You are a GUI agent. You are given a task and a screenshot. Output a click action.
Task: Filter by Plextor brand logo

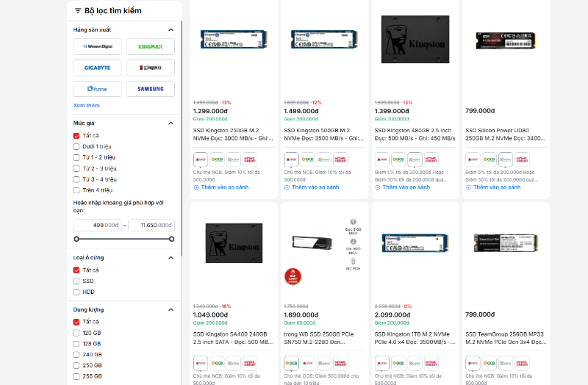point(97,89)
